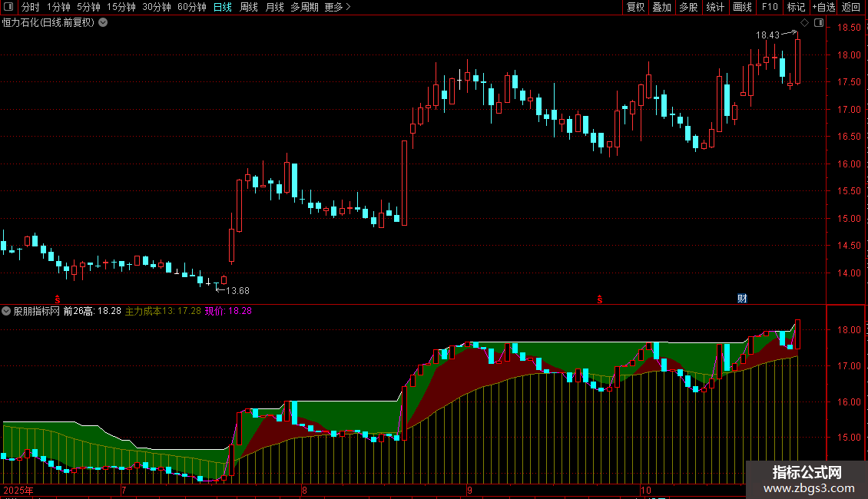Switch to 分时 intraday view

pyautogui.click(x=31, y=7)
